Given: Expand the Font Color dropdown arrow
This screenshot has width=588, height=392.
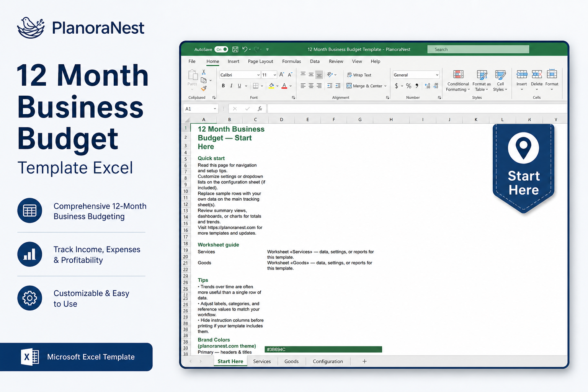Looking at the screenshot, I should [291, 86].
